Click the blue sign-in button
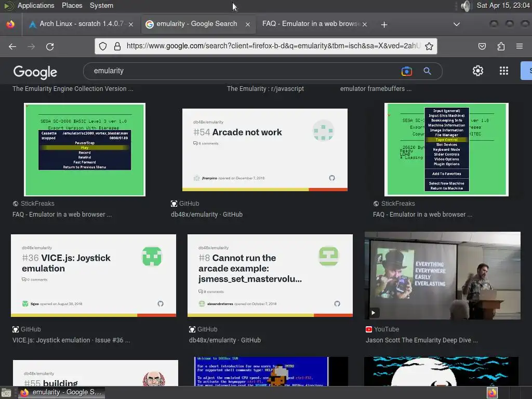The image size is (532, 399). (526, 71)
